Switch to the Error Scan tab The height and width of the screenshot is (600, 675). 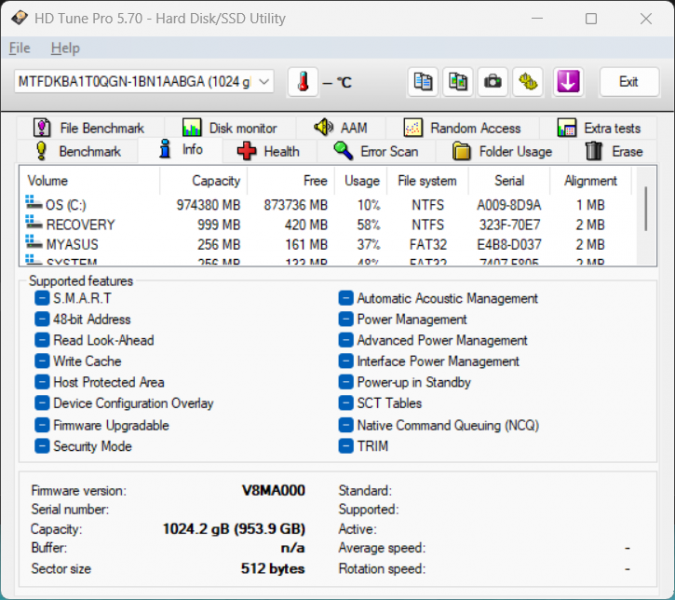click(x=376, y=151)
